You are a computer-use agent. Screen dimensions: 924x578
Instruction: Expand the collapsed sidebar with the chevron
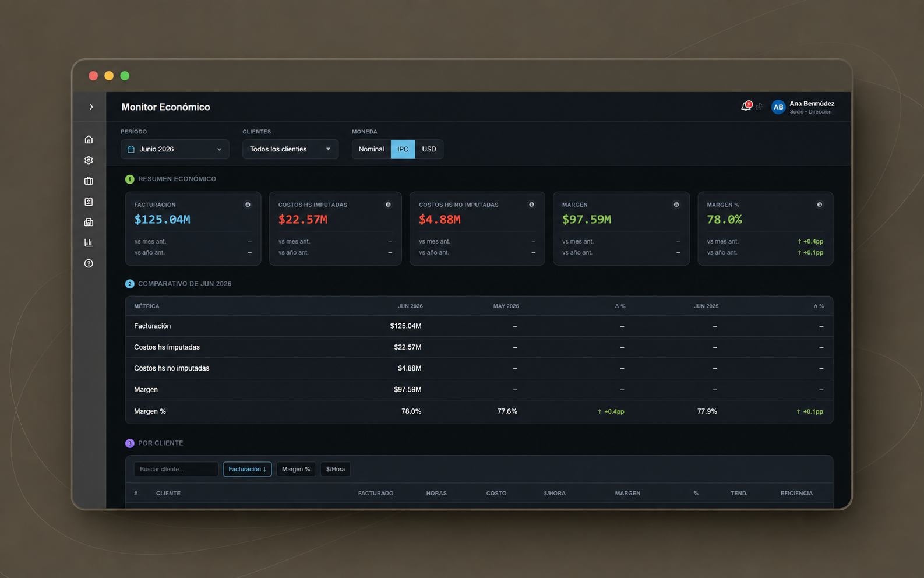(91, 107)
